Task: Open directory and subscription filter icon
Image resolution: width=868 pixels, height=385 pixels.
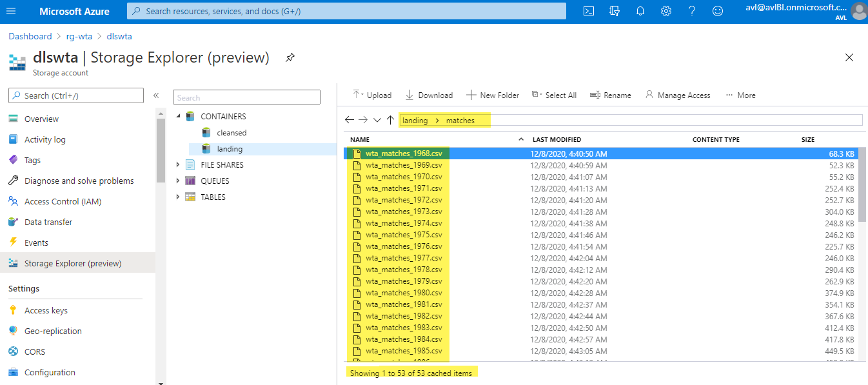Action: click(615, 11)
